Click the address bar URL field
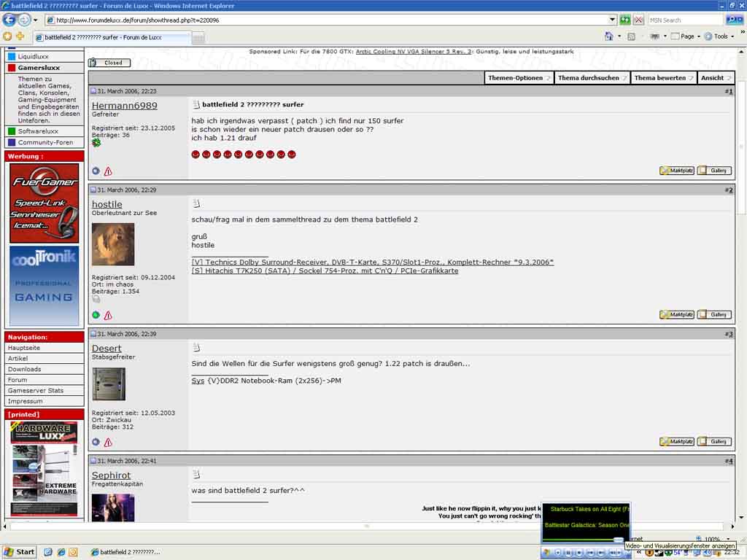 click(x=327, y=20)
